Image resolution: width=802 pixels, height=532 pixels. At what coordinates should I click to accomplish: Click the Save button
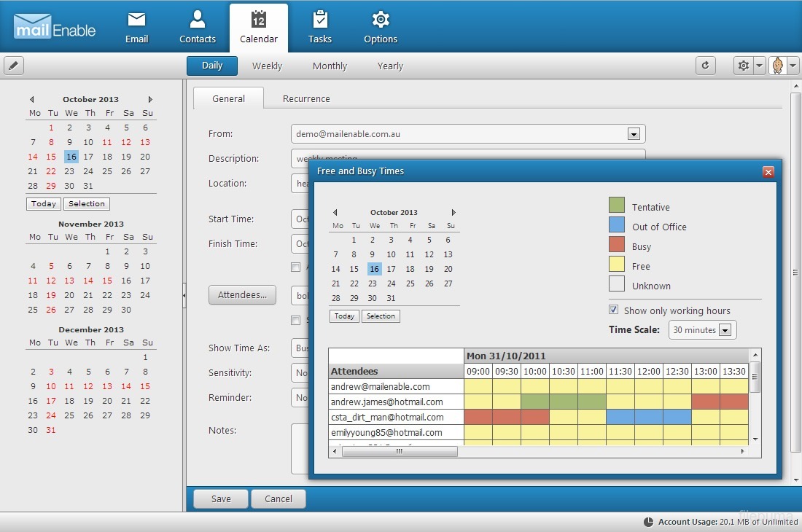tap(221, 499)
